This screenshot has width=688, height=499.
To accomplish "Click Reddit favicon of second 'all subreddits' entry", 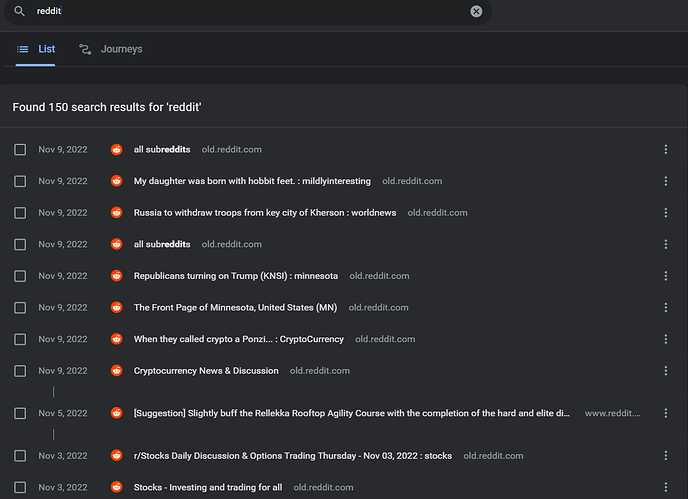I will click(116, 244).
